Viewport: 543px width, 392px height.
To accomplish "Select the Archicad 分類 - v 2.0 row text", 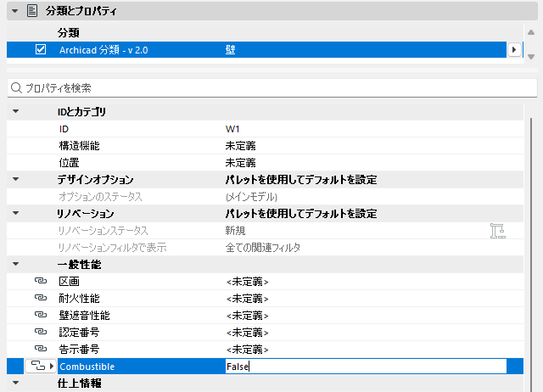I will pos(104,50).
